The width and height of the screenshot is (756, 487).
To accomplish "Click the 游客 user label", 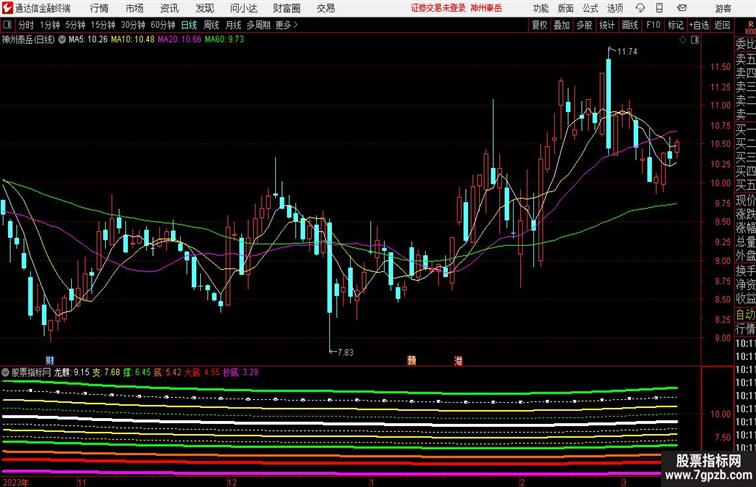I will click(723, 8).
